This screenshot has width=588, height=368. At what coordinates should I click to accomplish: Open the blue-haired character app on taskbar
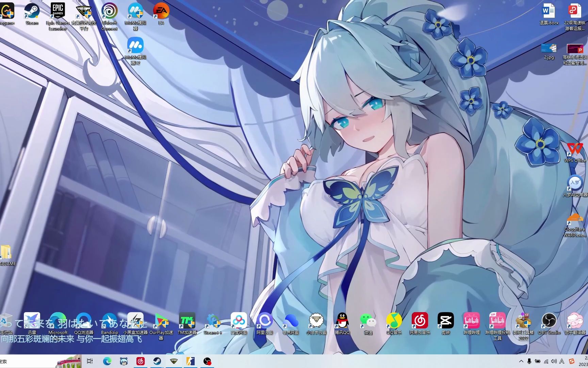[x=124, y=361]
